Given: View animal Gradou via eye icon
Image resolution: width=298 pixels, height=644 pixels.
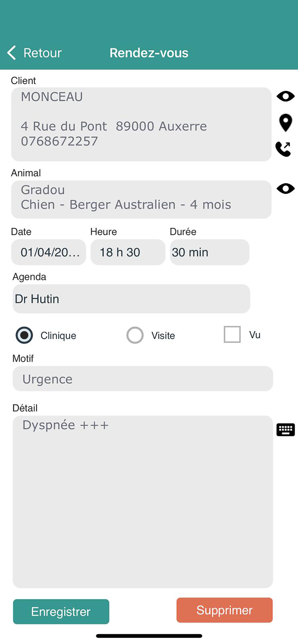Looking at the screenshot, I should pyautogui.click(x=286, y=189).
